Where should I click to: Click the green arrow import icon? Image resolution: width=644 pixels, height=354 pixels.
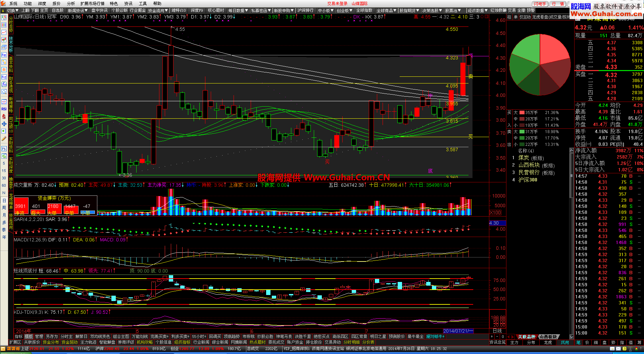pyautogui.click(x=4, y=131)
